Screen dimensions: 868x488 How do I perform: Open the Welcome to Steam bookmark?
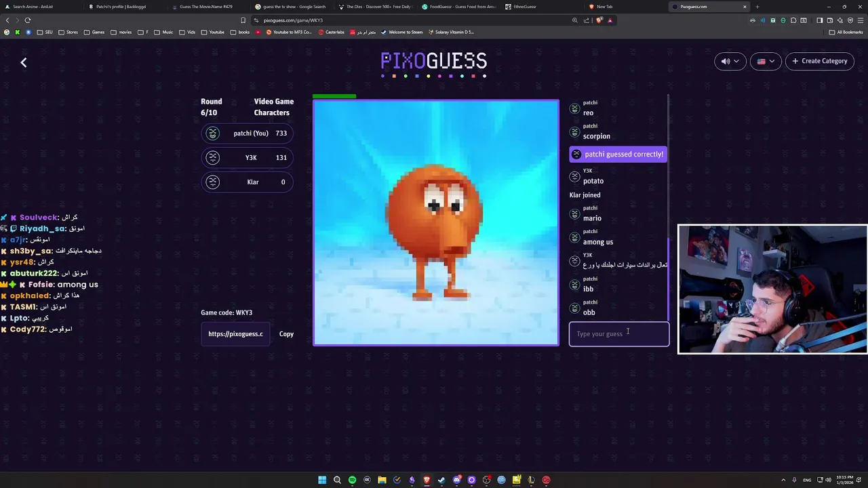(x=401, y=32)
